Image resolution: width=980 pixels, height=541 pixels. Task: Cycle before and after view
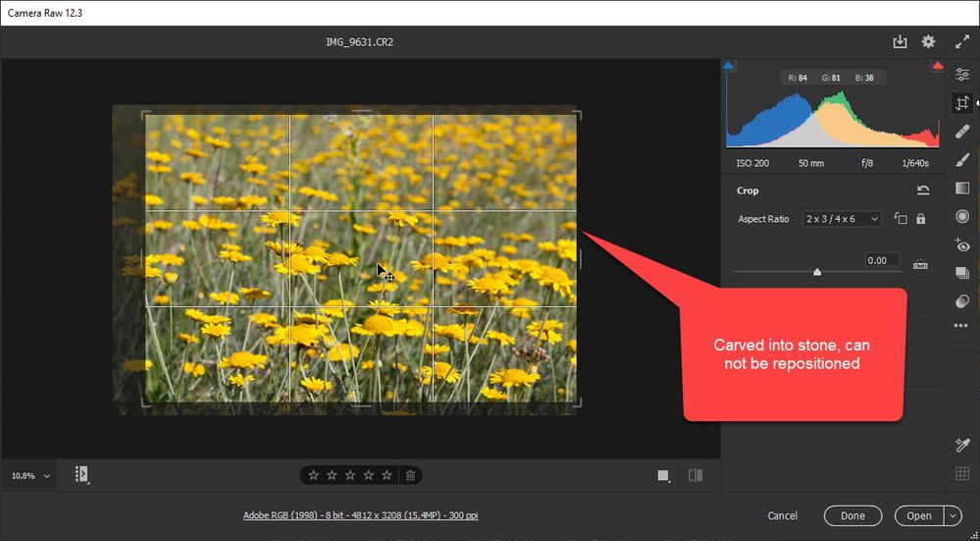(696, 475)
